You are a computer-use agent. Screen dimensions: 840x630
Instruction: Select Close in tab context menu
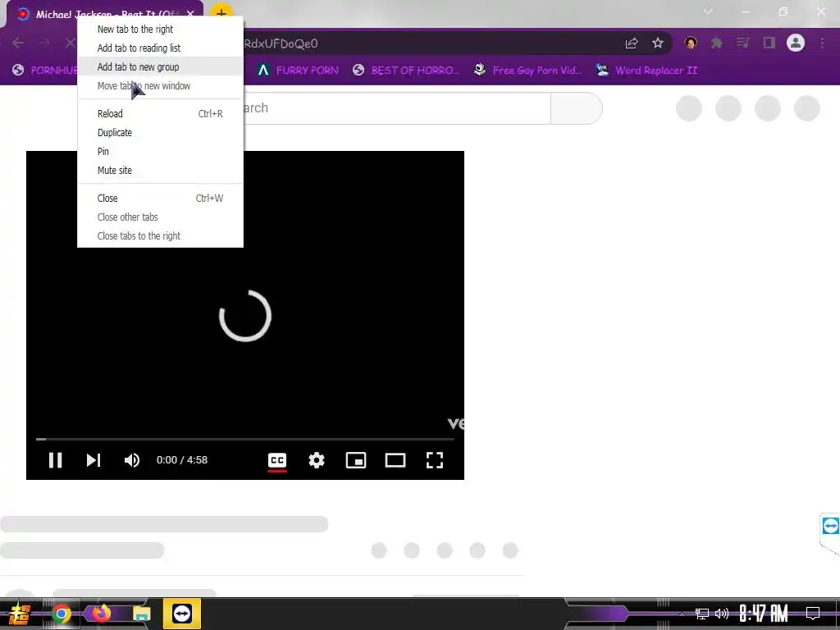click(x=160, y=198)
